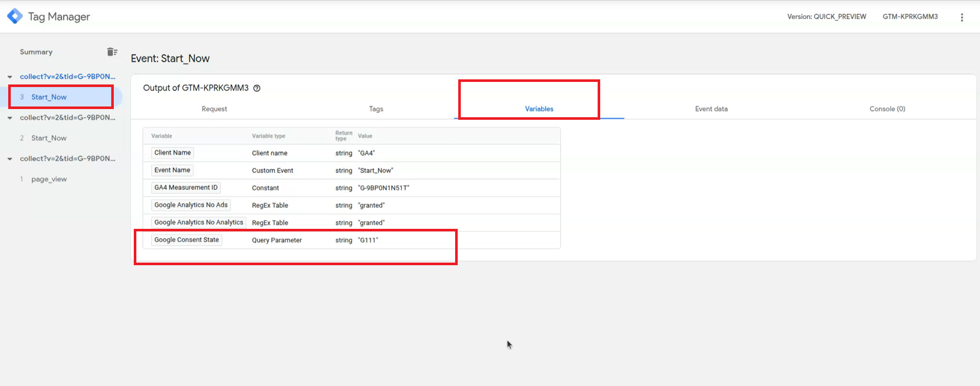Click the "G-9BP0N1N51T" value cell
The image size is (980, 386).
click(383, 188)
